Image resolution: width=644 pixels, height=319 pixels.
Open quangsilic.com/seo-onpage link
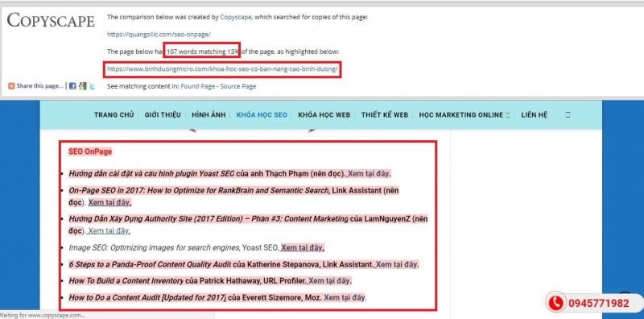(x=159, y=35)
